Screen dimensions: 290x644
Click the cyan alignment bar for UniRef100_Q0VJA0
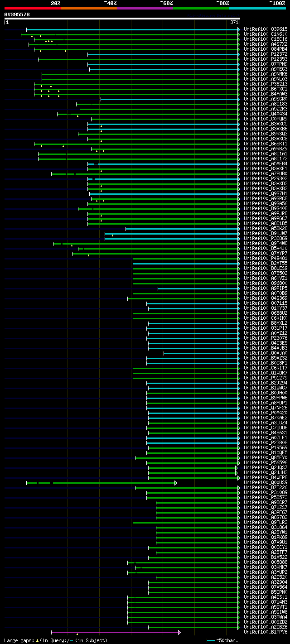[x=202, y=353]
